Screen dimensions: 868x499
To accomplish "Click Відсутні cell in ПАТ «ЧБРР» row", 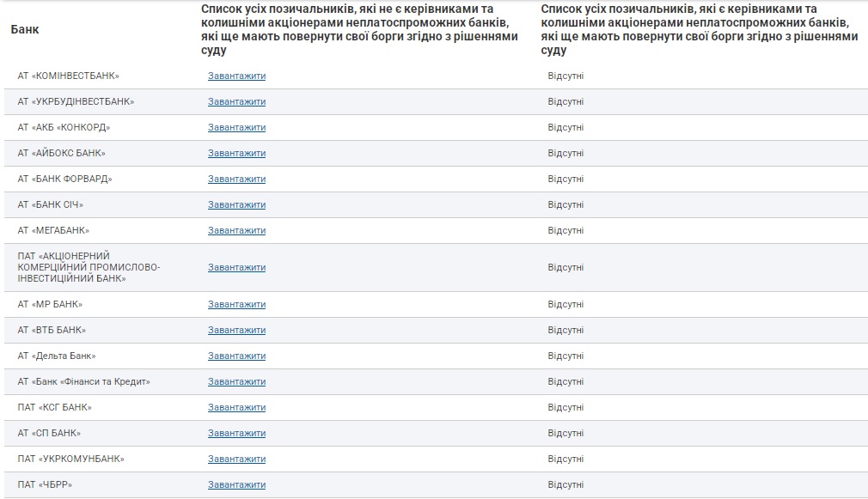I will pyautogui.click(x=565, y=484).
